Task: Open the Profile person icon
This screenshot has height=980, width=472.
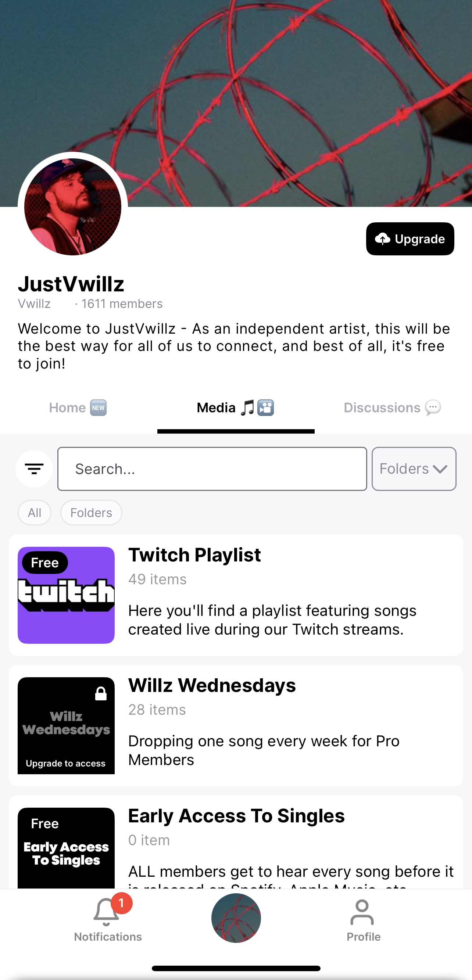Action: pos(362,912)
